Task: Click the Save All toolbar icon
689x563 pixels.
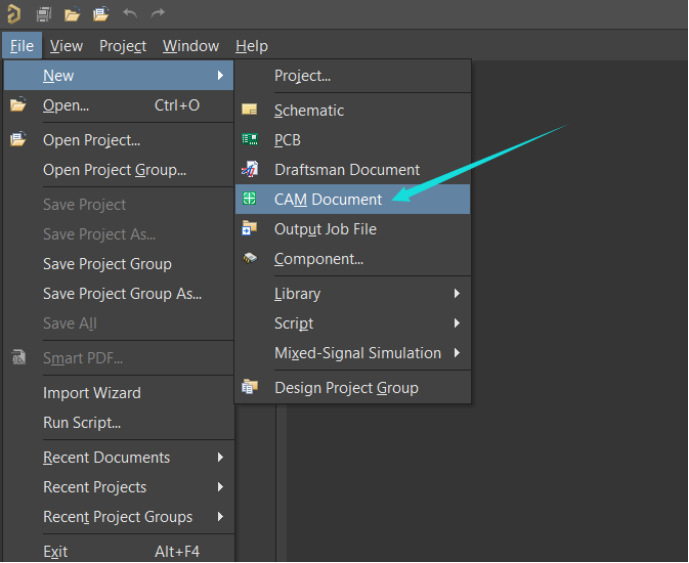Action: 44,14
